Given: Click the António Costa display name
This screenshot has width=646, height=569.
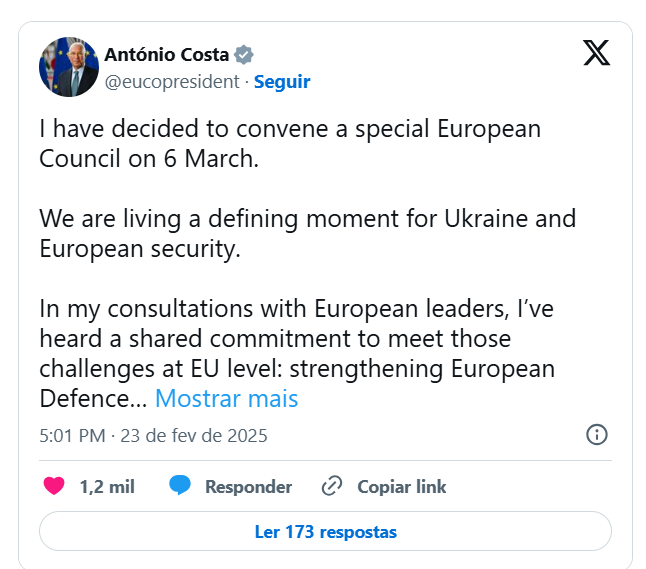Looking at the screenshot, I should [x=167, y=54].
